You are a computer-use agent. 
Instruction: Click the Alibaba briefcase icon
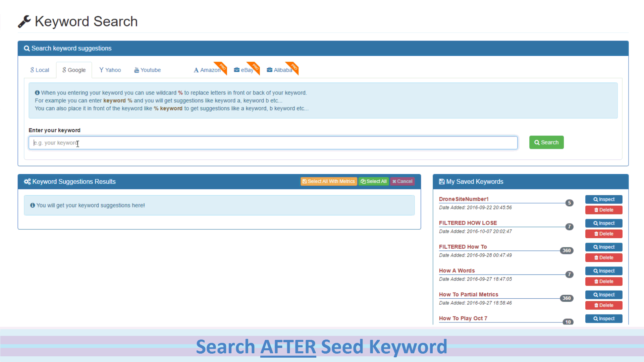[x=270, y=70]
